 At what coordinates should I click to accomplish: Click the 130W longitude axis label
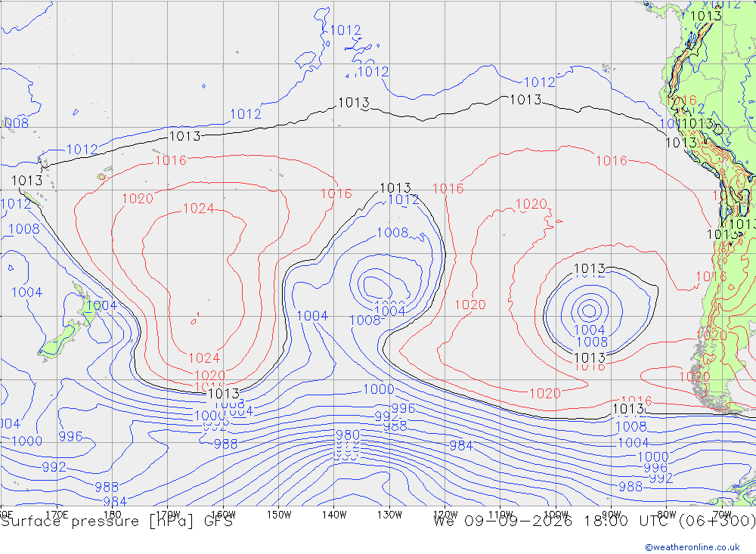[389, 515]
